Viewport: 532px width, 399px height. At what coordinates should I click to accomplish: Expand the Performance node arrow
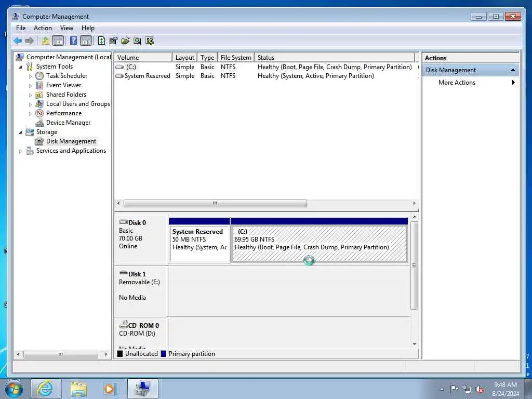pyautogui.click(x=30, y=114)
